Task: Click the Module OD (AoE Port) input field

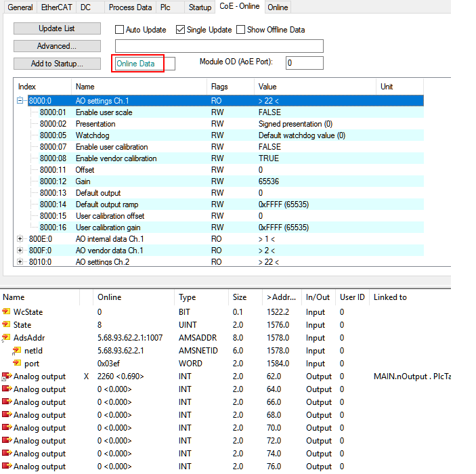Action: [x=305, y=63]
